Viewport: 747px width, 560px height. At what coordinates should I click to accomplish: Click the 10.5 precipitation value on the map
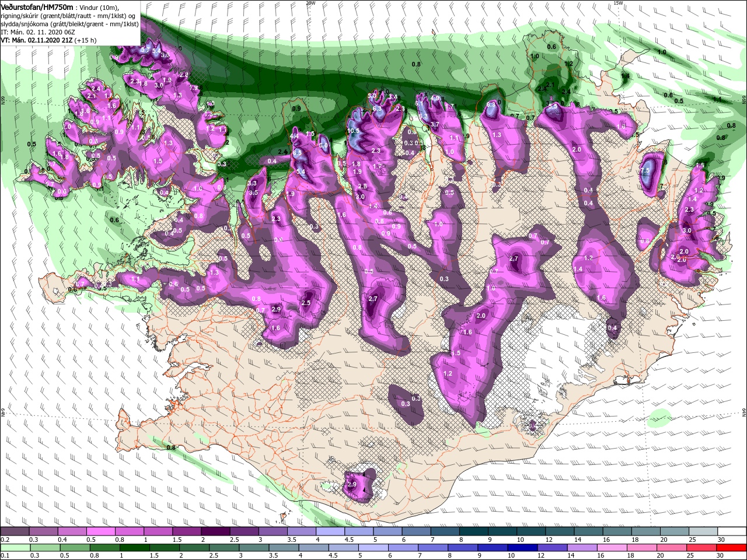point(353,131)
